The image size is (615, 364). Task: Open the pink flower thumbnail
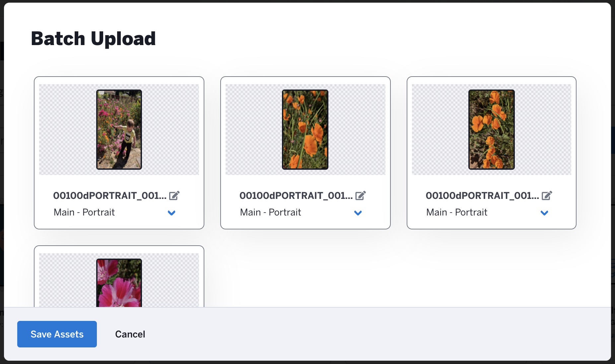point(119,283)
